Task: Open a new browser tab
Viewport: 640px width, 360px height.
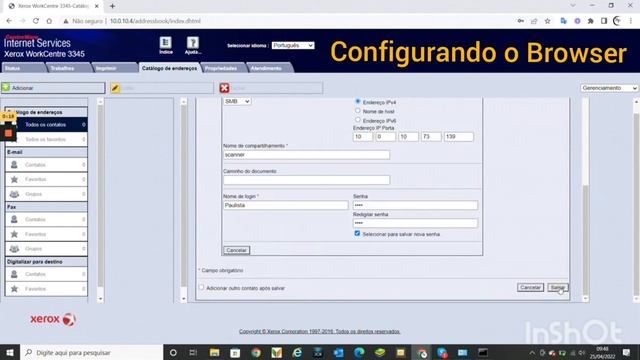Action: pos(112,6)
